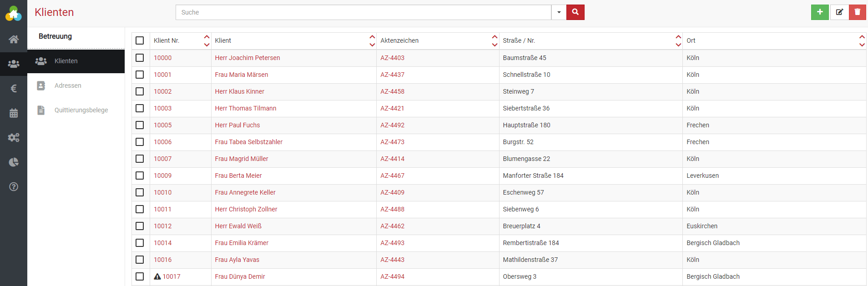This screenshot has width=868, height=286.
Task: Click the red search magnifier button
Action: pos(575,12)
